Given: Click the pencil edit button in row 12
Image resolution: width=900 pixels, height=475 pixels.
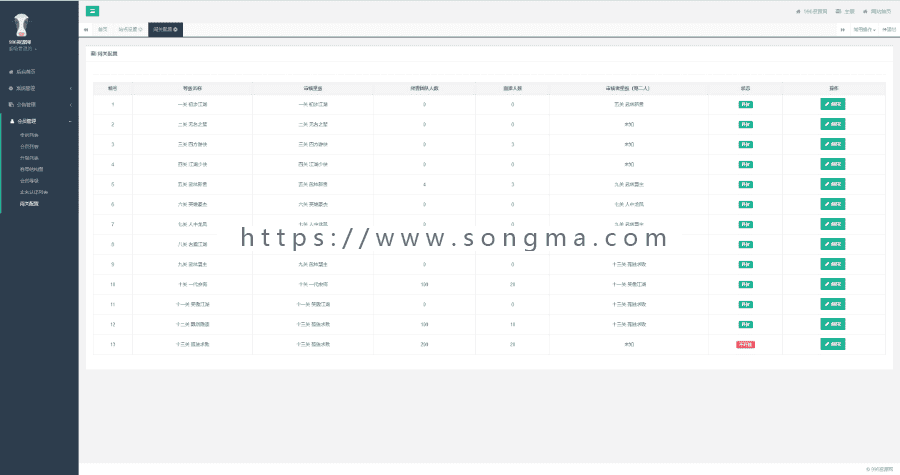Looking at the screenshot, I should tap(833, 324).
